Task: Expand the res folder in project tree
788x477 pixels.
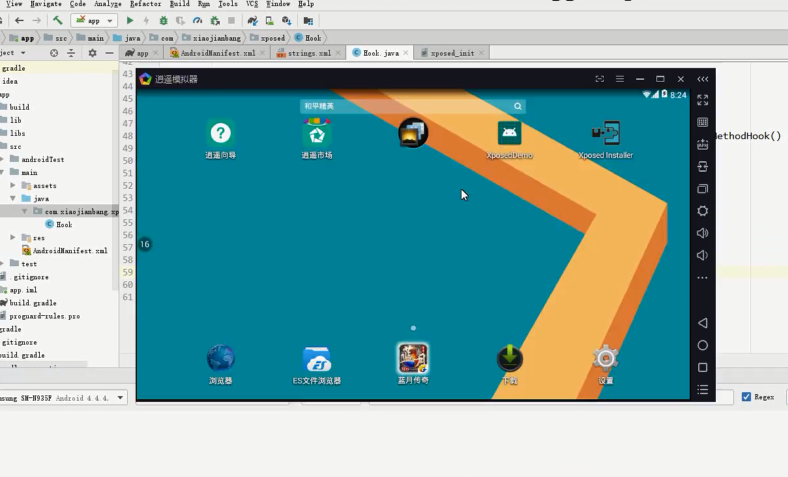Action: coord(14,238)
